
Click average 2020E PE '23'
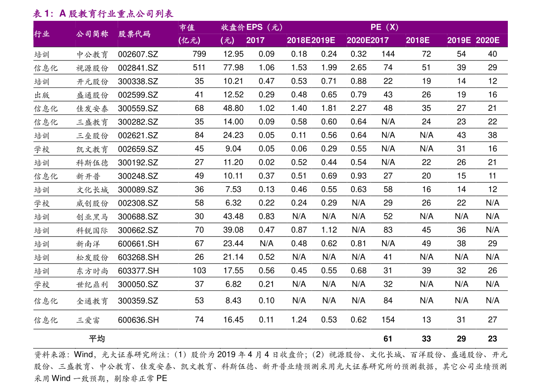pos(492,339)
